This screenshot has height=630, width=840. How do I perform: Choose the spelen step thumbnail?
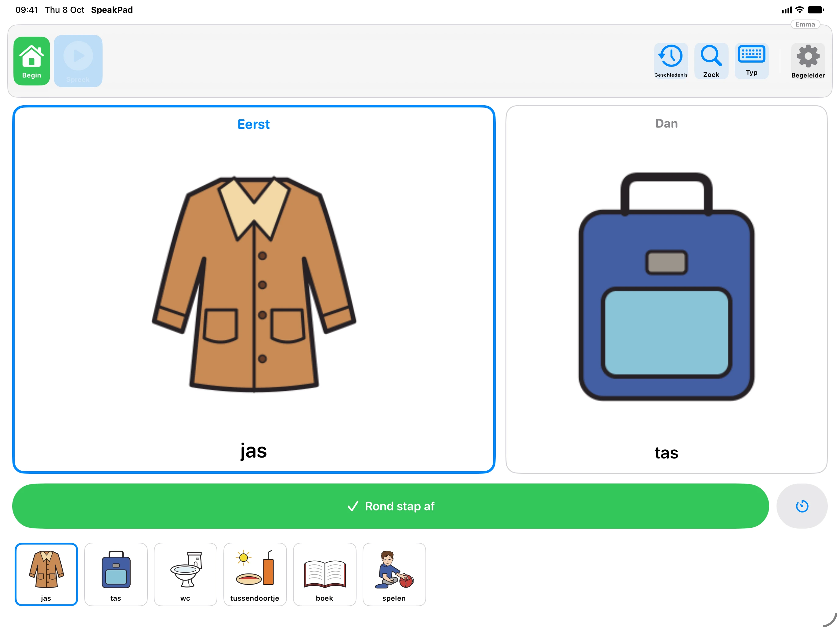click(x=394, y=574)
